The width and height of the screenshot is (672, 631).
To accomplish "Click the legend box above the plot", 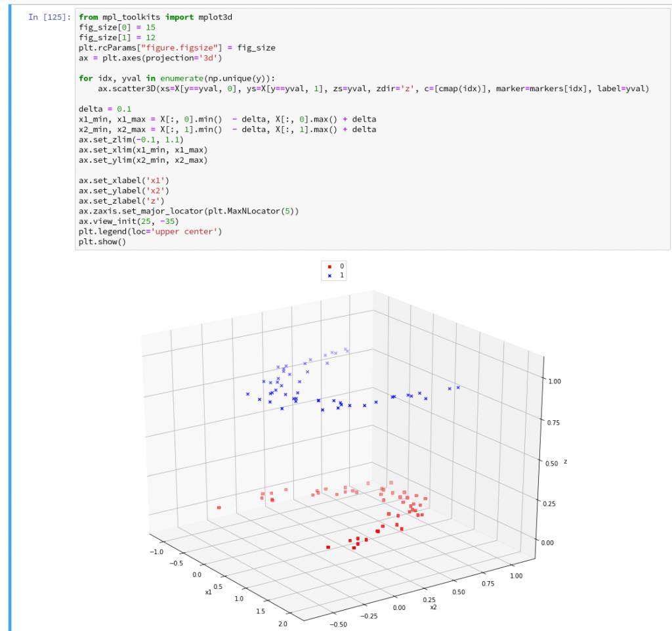I will point(334,271).
